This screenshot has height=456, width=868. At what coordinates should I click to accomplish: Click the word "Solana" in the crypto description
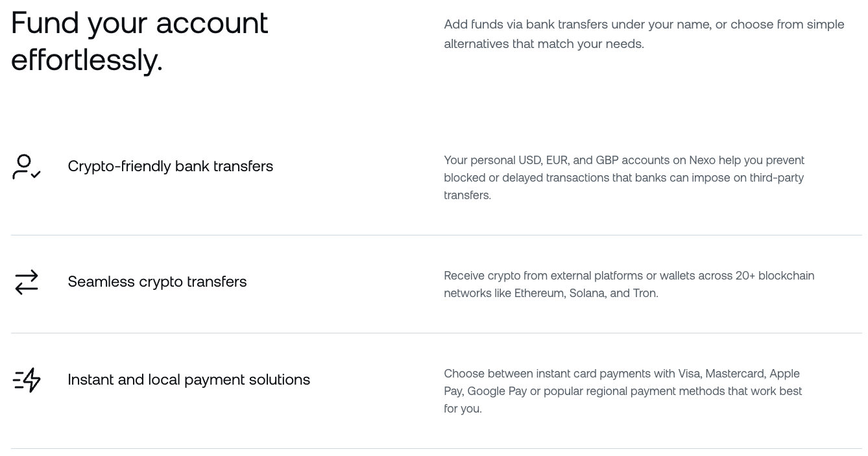pyautogui.click(x=586, y=293)
